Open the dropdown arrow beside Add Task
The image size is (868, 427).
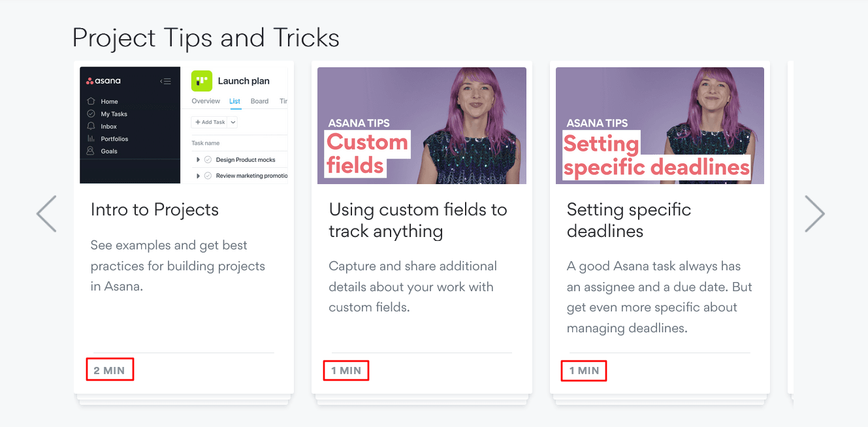233,122
